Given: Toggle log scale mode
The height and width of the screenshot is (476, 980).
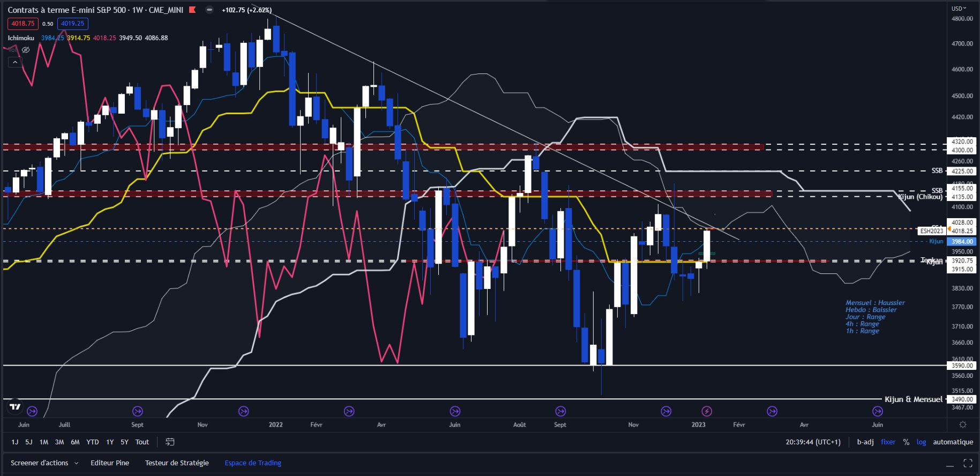Looking at the screenshot, I should tap(921, 442).
